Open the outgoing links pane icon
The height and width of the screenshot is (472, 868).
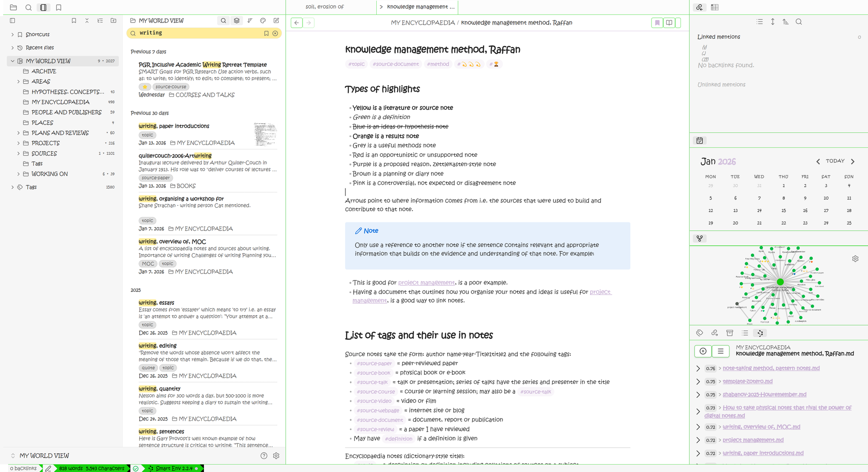click(714, 333)
